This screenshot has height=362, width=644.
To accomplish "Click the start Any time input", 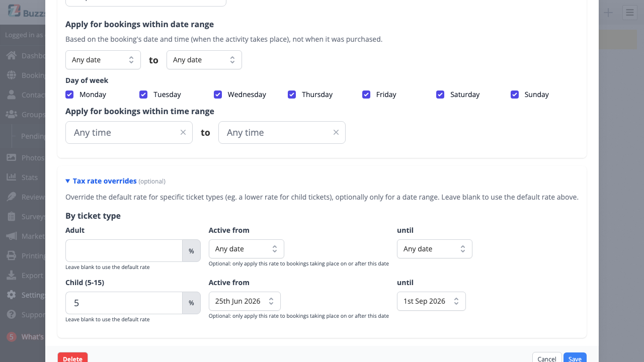I will pyautogui.click(x=129, y=132).
